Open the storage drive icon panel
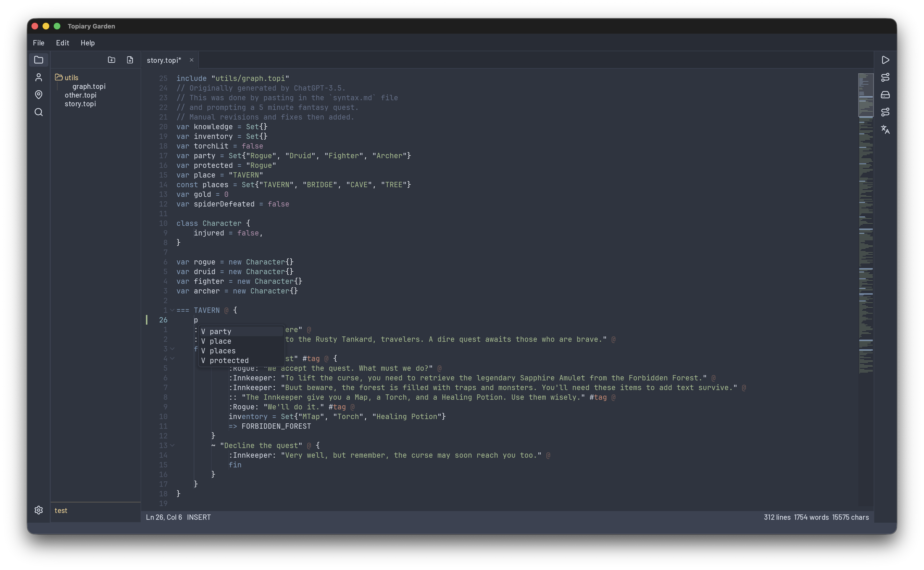 [885, 95]
